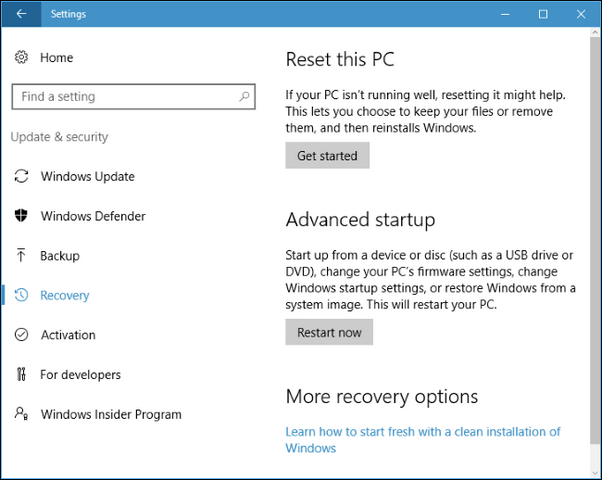Open the Home settings page
Viewport: 603px width, 481px height.
[x=57, y=58]
